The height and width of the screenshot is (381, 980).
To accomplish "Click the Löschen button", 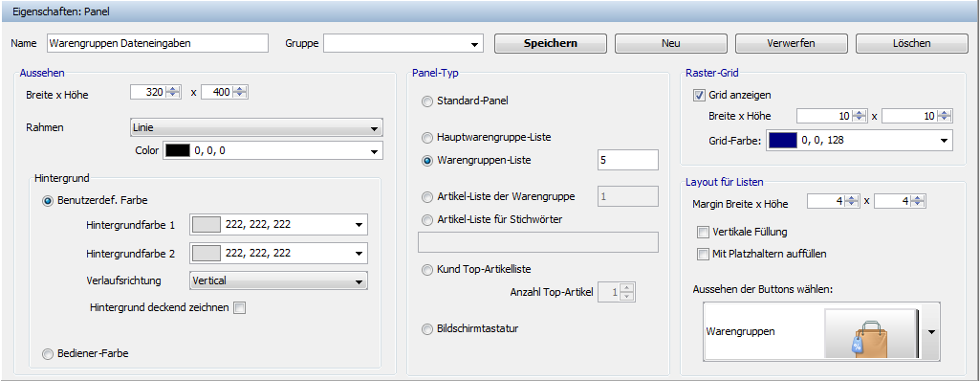I will point(912,44).
